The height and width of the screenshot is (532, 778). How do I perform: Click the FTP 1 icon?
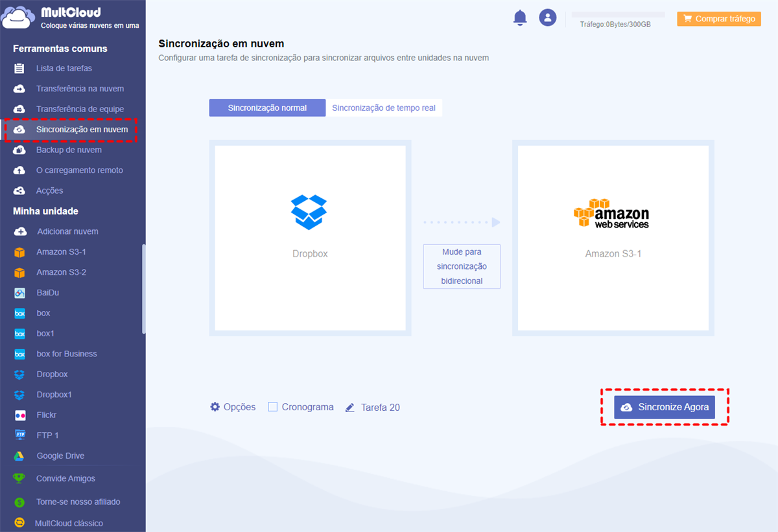pos(19,435)
